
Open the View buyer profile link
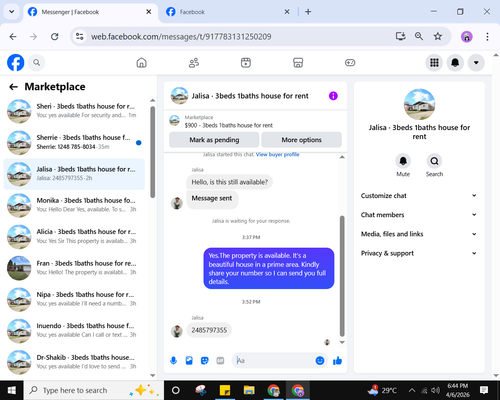tap(277, 154)
